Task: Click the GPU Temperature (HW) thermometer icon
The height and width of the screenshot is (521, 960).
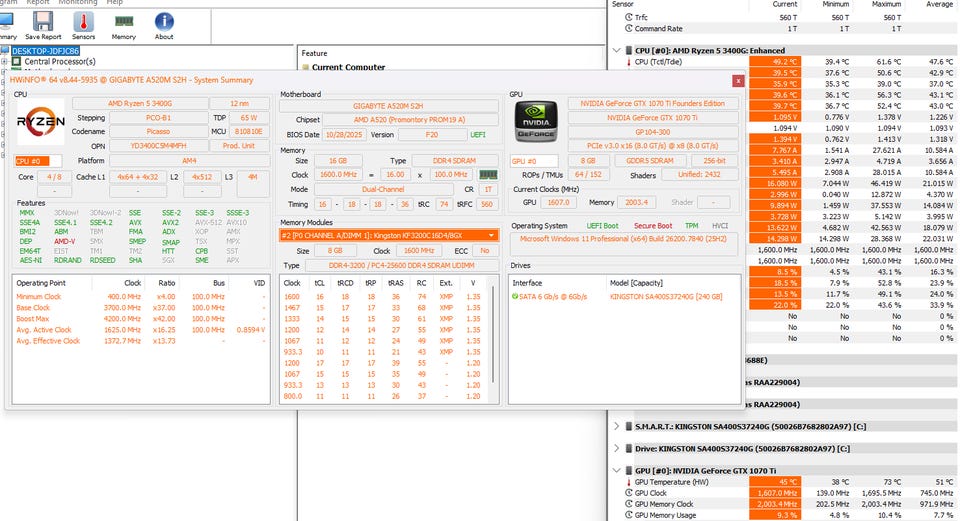Action: [x=628, y=482]
